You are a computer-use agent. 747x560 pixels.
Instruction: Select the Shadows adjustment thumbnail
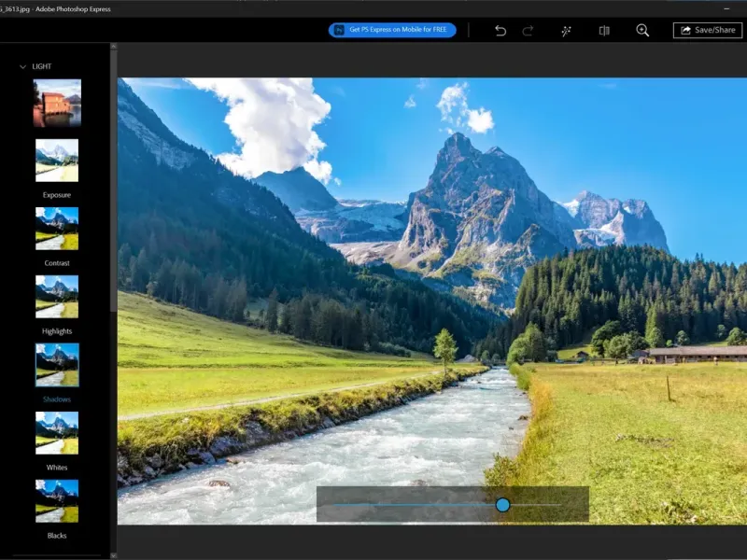coord(57,365)
